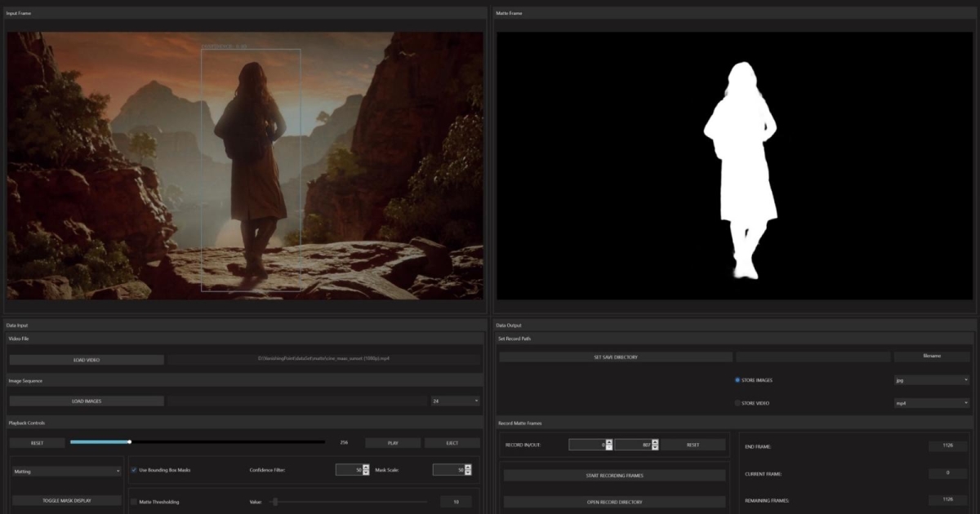Click the Video File section header

point(245,339)
